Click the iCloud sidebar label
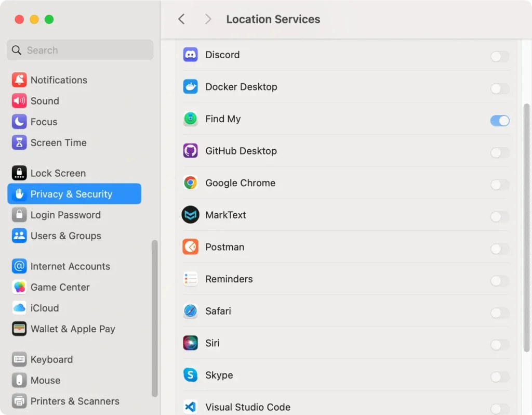The image size is (532, 415). [x=45, y=308]
